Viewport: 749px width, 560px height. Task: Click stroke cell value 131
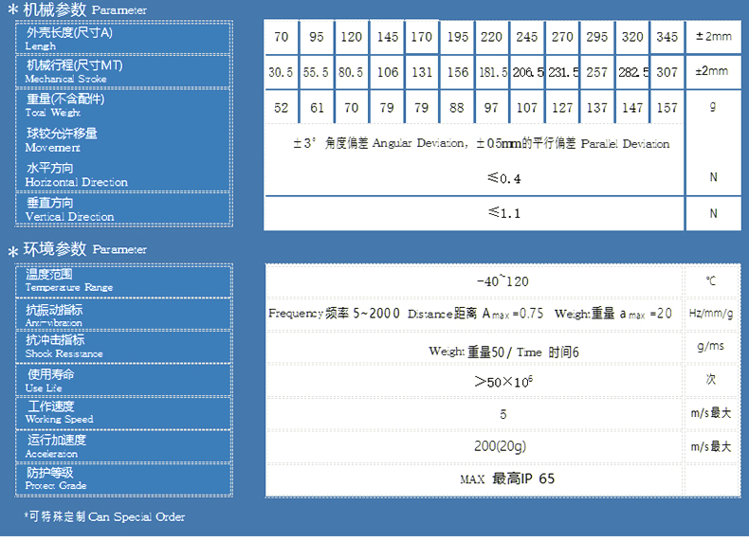coord(421,72)
